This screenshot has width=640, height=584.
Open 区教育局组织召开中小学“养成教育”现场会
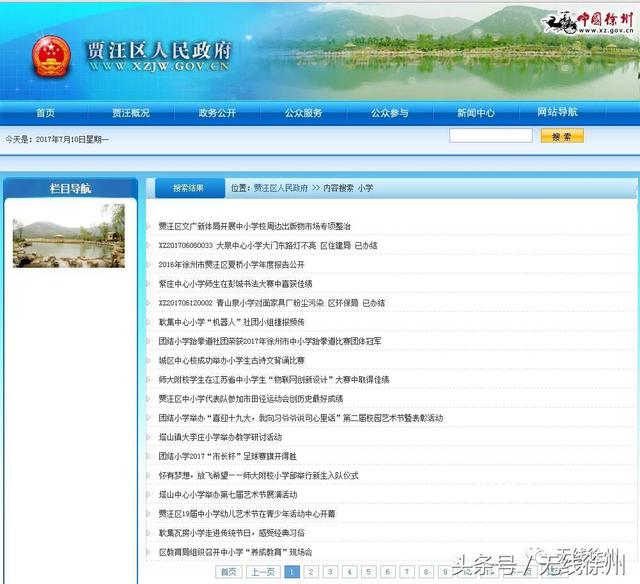coord(236,552)
